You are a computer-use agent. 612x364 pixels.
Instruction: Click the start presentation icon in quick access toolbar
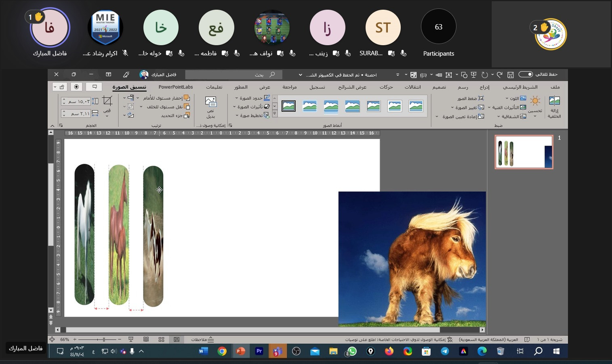point(473,75)
